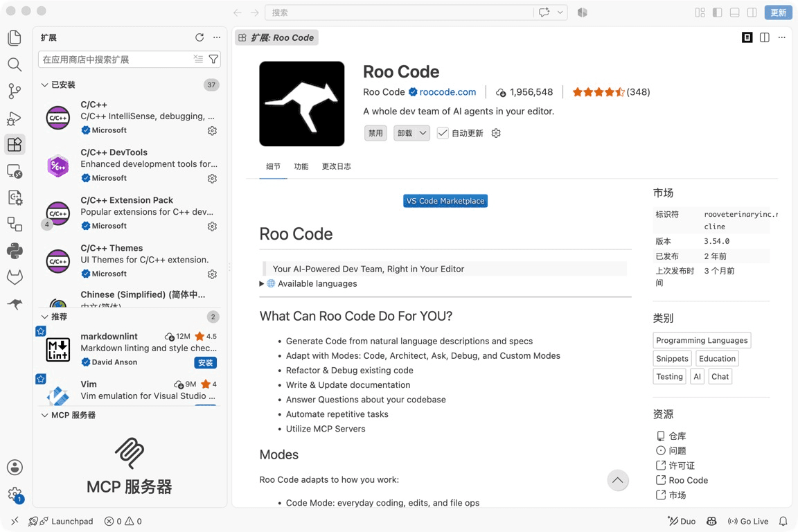
Task: Open the Accounts menu icon
Action: 15,467
